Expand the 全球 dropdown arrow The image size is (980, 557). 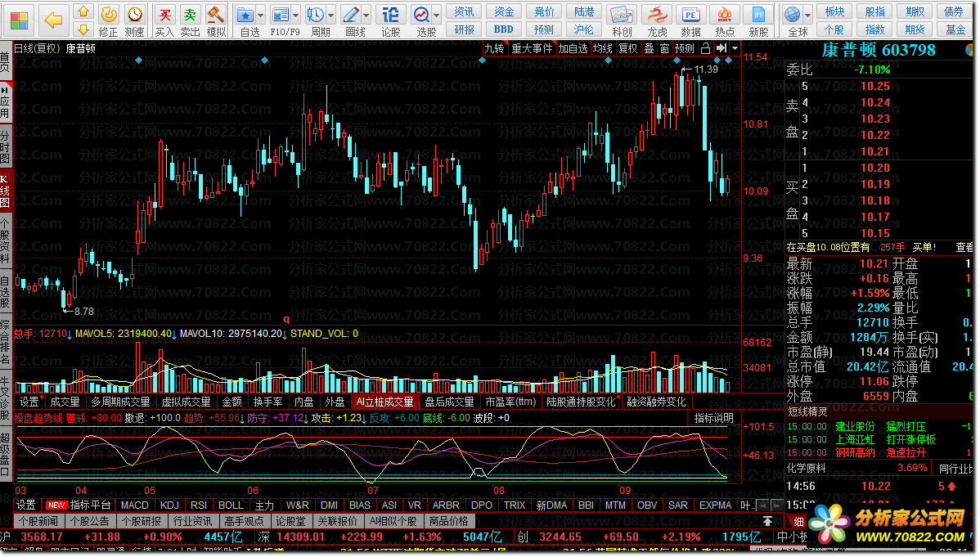click(x=807, y=15)
